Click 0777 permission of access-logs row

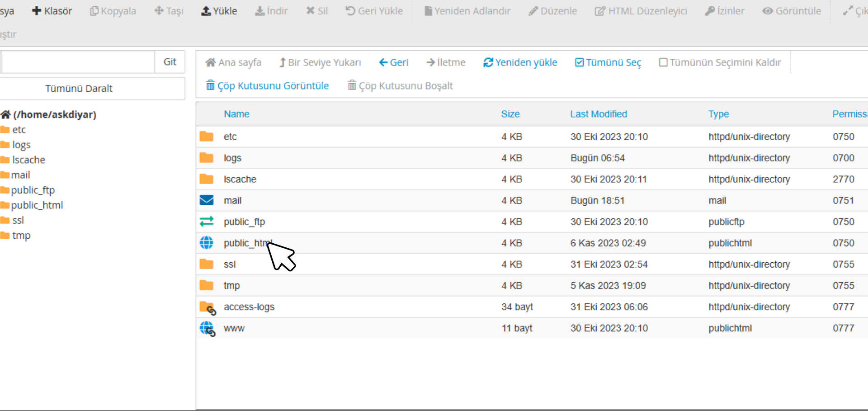click(844, 307)
